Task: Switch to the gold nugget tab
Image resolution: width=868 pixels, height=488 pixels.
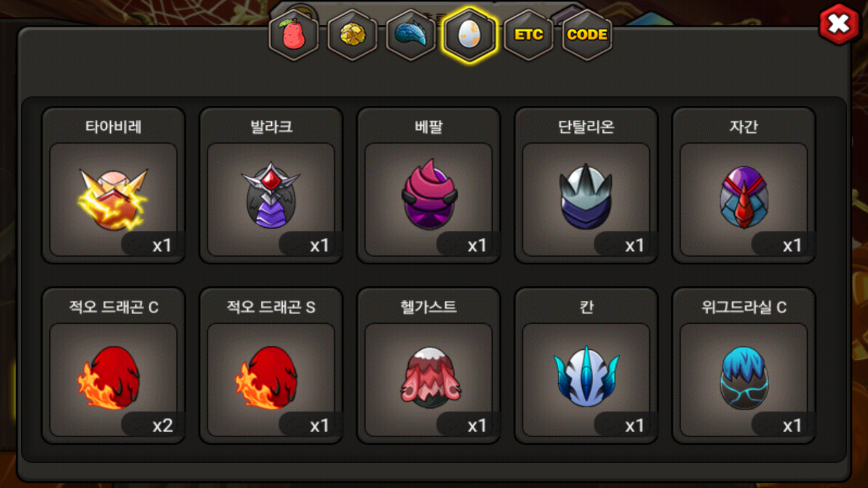Action: pos(353,35)
